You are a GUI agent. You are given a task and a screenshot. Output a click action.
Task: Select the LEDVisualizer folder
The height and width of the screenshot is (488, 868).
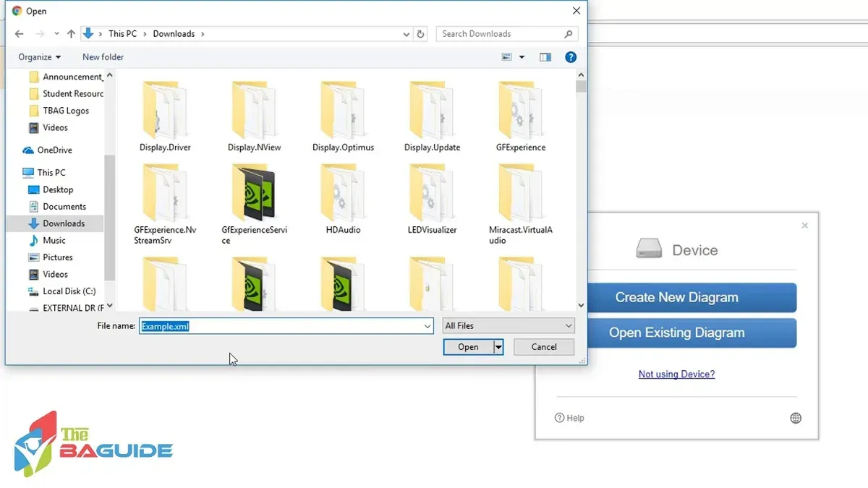(x=432, y=198)
